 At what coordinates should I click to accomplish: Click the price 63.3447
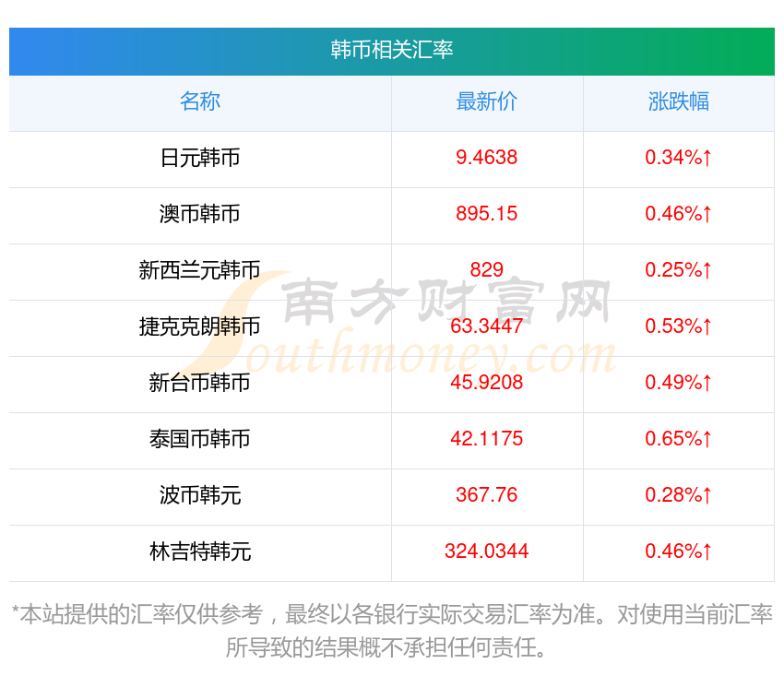coord(486,326)
